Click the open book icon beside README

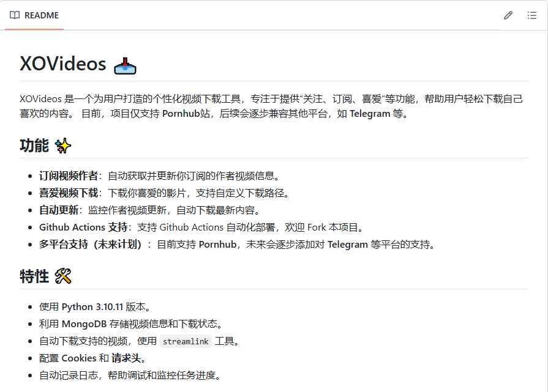point(14,15)
